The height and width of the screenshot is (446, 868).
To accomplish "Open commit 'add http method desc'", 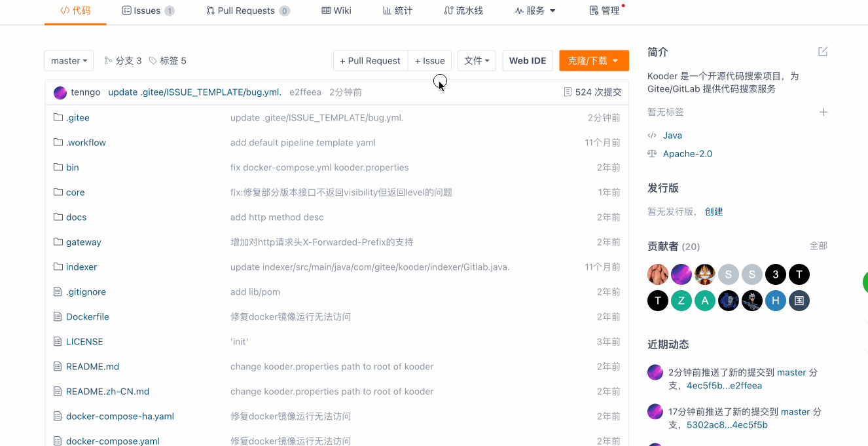I will click(277, 217).
